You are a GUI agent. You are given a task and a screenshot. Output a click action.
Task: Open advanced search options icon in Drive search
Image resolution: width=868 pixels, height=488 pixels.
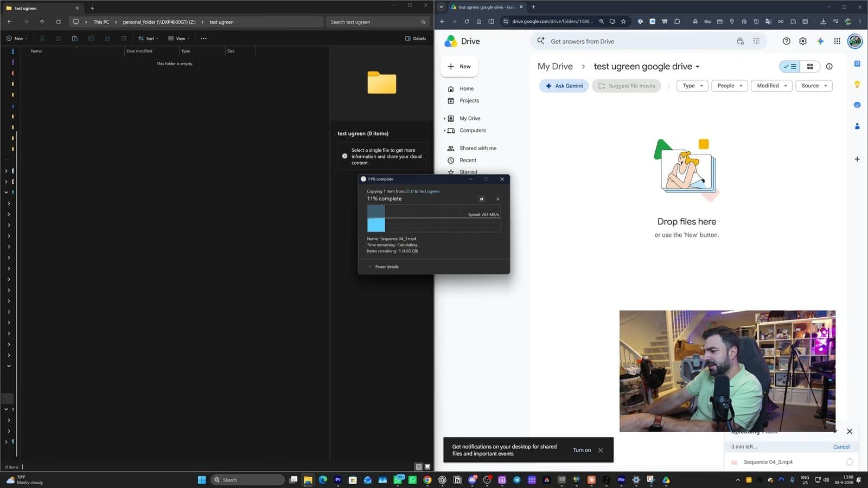756,41
